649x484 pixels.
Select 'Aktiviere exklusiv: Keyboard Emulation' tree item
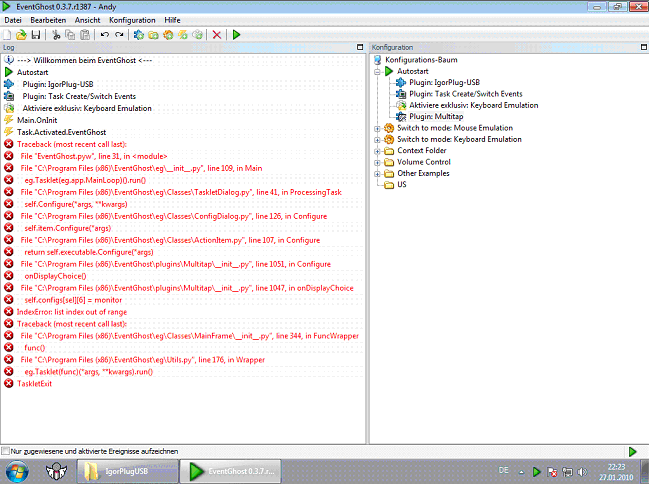474,105
